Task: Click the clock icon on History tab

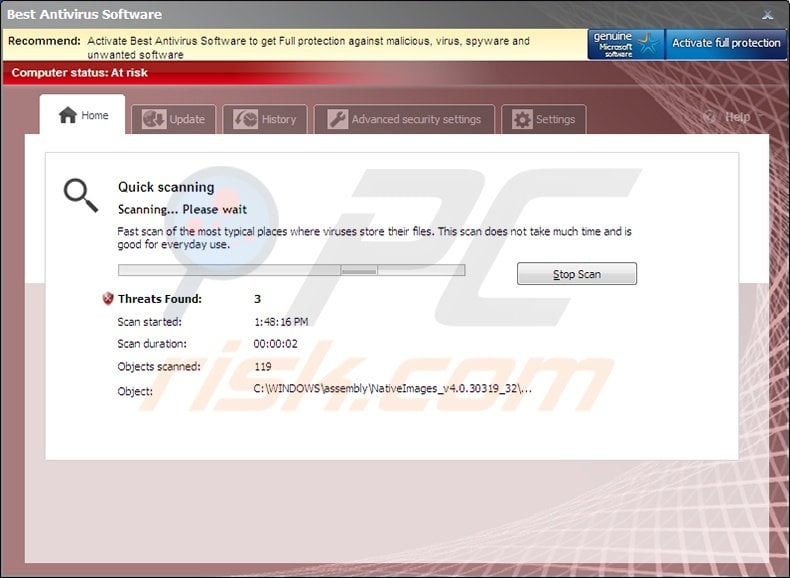Action: pyautogui.click(x=245, y=119)
